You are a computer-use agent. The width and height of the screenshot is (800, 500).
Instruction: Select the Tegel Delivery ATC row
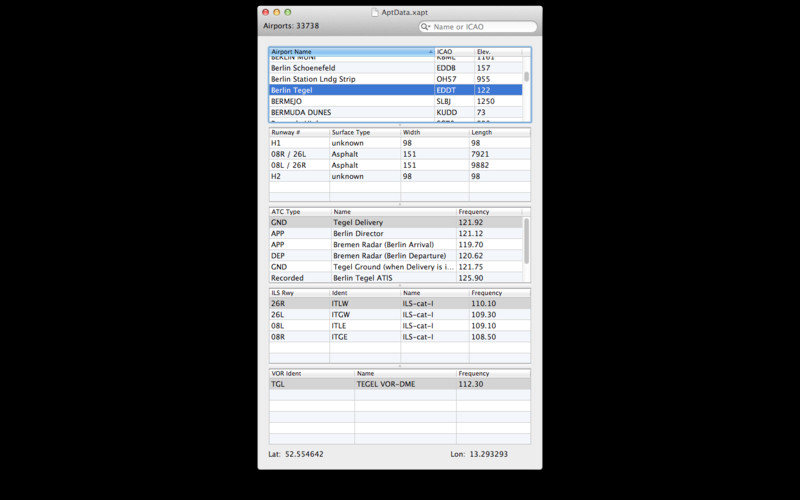[x=396, y=222]
